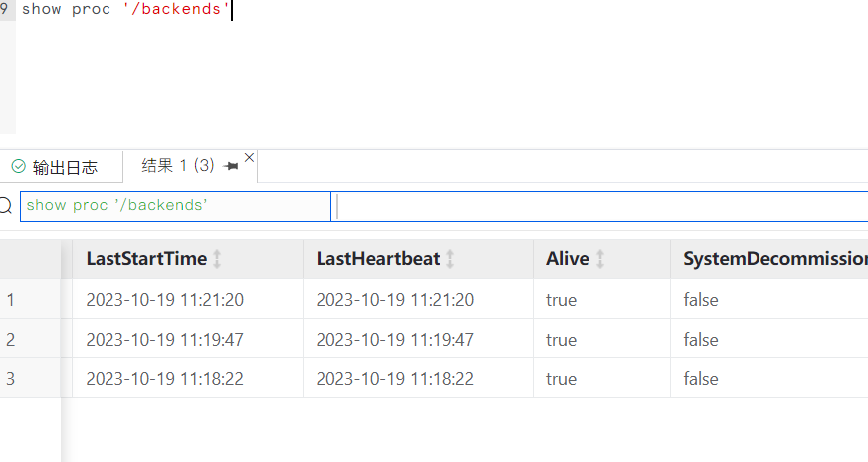868x462 pixels.
Task: Sort by the LastHeartbeat column arrow
Action: pyautogui.click(x=450, y=259)
